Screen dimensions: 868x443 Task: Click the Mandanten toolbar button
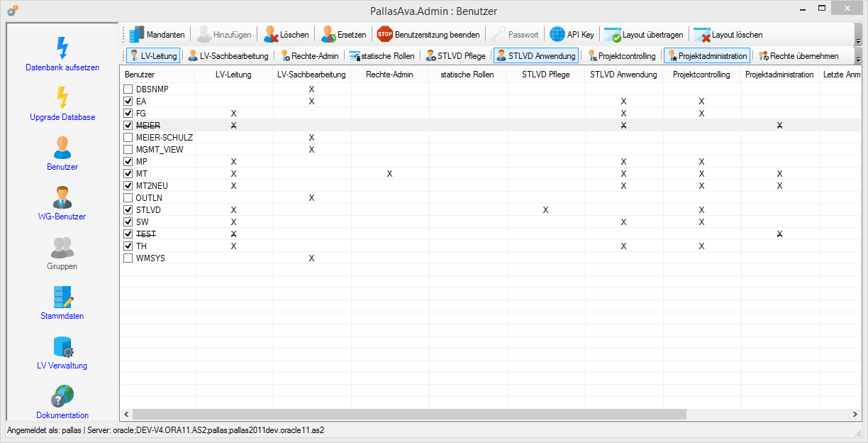[x=157, y=34]
